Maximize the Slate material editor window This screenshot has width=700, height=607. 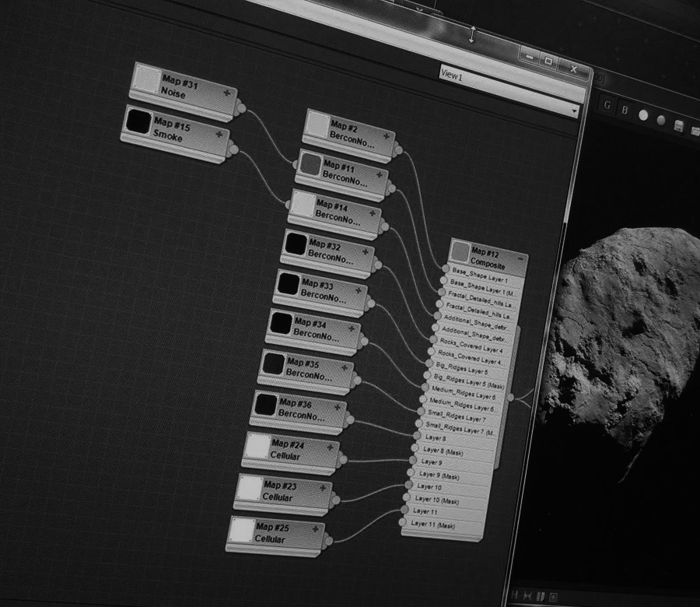pyautogui.click(x=548, y=61)
